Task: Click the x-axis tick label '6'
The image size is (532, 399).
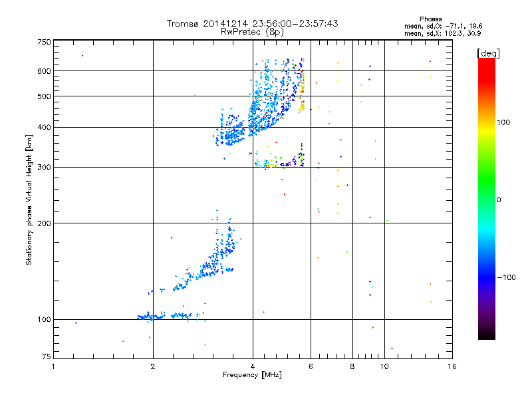Action: point(311,366)
